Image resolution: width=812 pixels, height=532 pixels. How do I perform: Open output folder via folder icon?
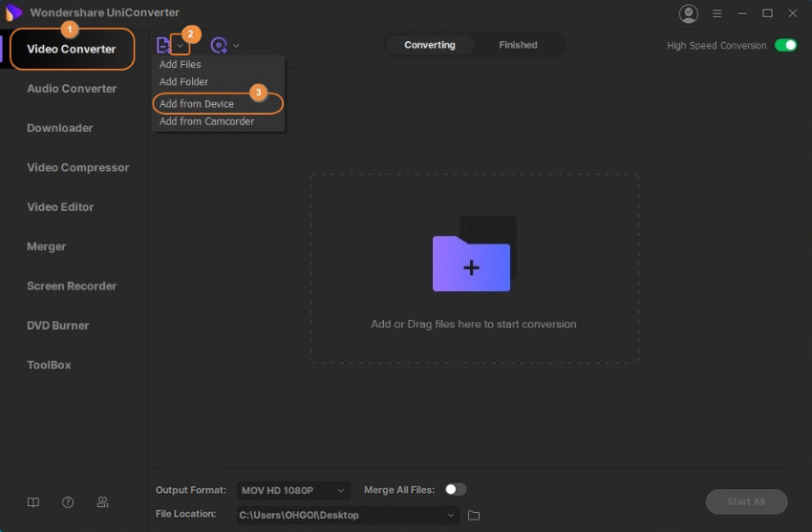pyautogui.click(x=474, y=516)
